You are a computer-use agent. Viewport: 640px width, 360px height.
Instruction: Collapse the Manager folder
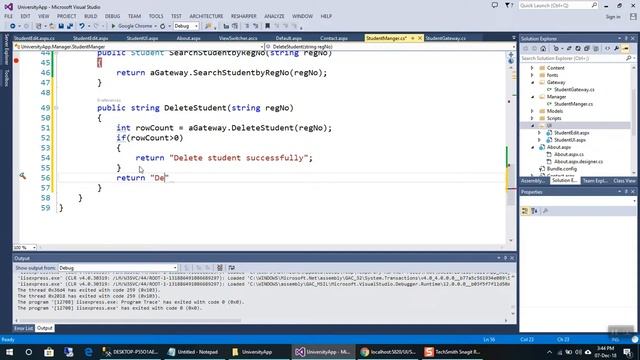532,97
